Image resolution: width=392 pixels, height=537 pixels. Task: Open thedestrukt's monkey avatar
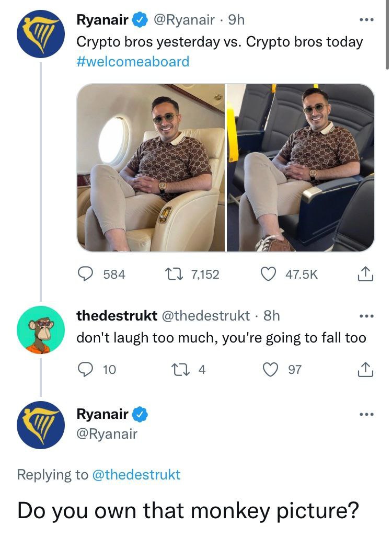pos(40,330)
